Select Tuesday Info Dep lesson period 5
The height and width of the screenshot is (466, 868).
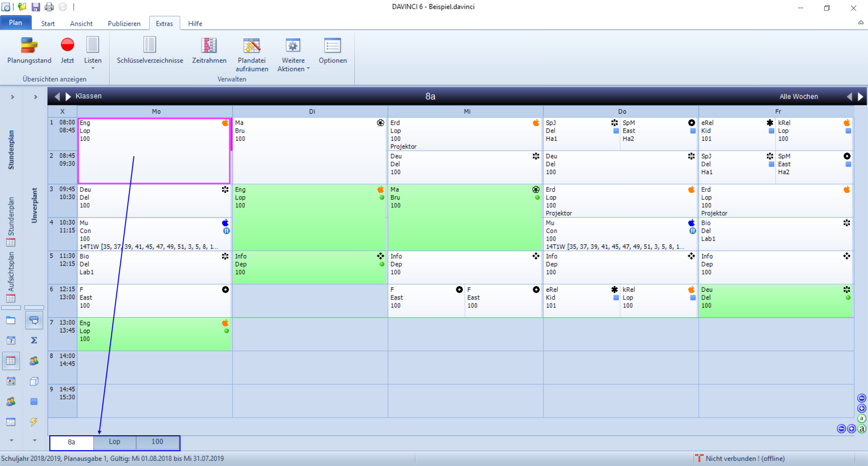pos(310,267)
